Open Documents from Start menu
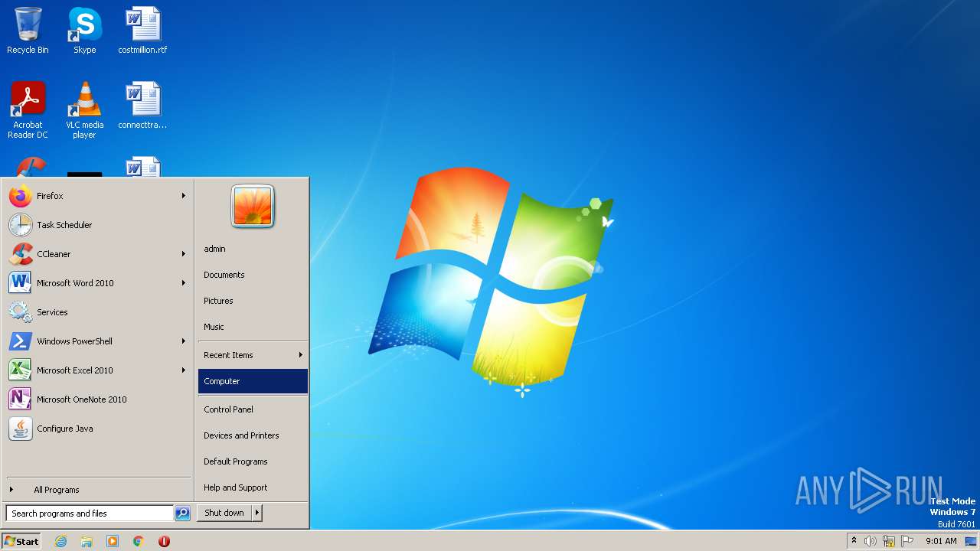Screen dimensions: 980x551 [x=253, y=275]
